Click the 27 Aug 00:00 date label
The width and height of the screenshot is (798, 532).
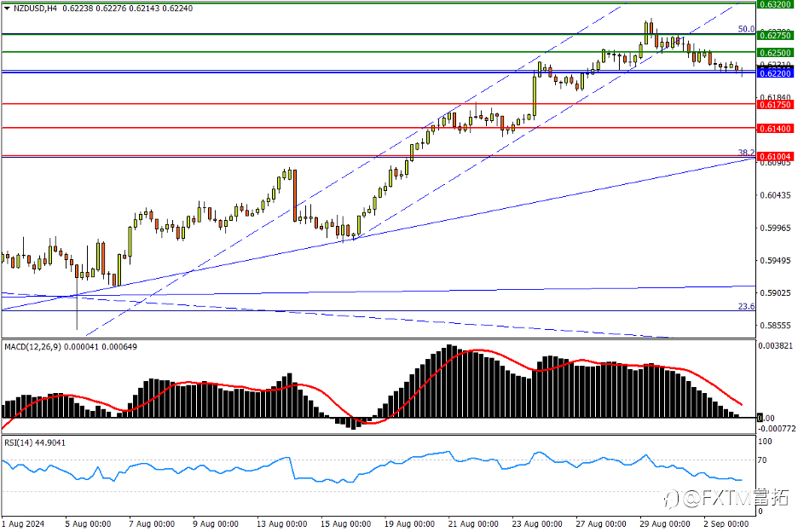(x=600, y=523)
